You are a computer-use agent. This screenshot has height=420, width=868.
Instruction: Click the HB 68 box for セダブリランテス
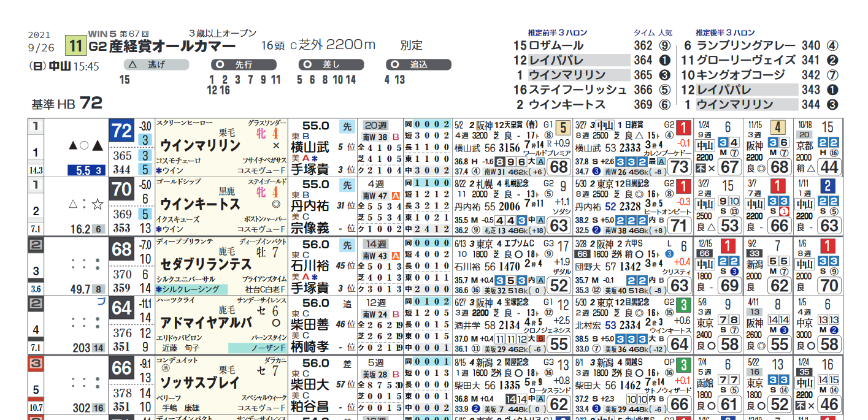122,249
